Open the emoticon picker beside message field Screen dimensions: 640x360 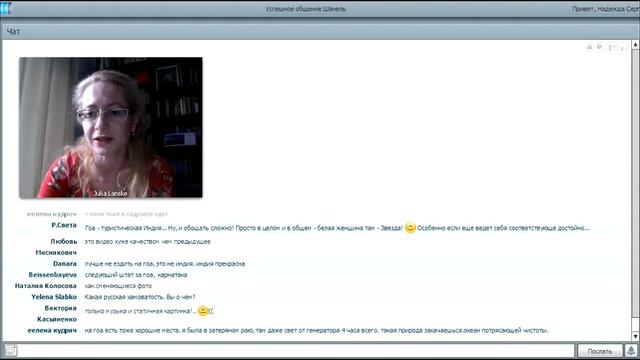click(x=11, y=351)
